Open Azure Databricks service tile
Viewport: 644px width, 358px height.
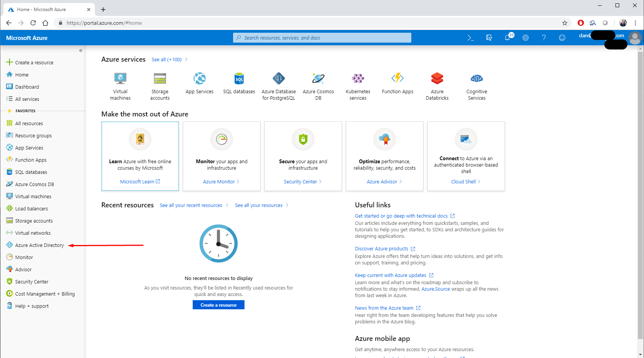[437, 86]
